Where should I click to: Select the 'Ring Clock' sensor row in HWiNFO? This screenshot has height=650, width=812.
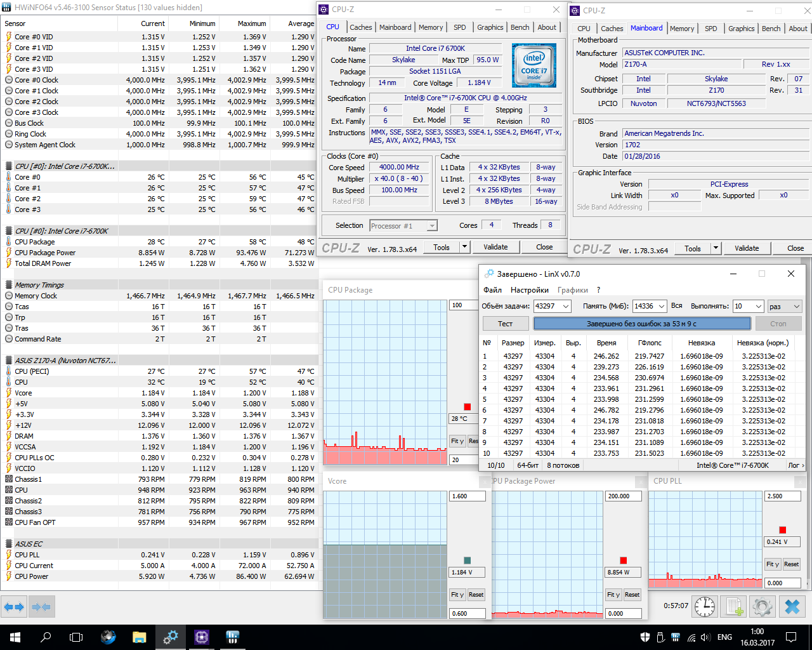click(159, 134)
